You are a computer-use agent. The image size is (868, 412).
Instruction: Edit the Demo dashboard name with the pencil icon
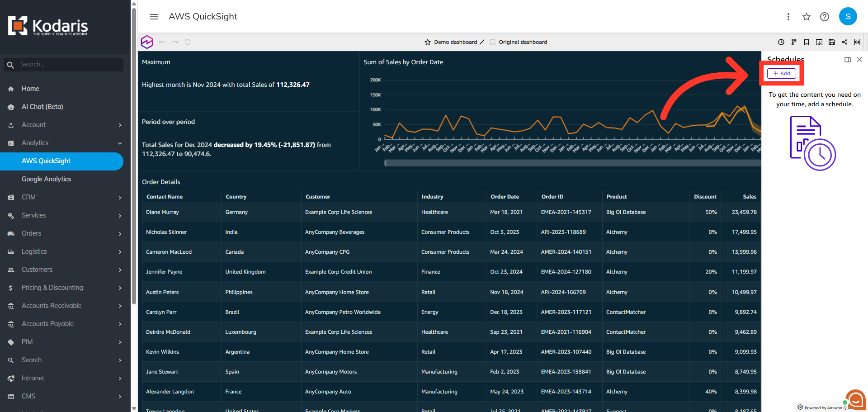tap(482, 42)
